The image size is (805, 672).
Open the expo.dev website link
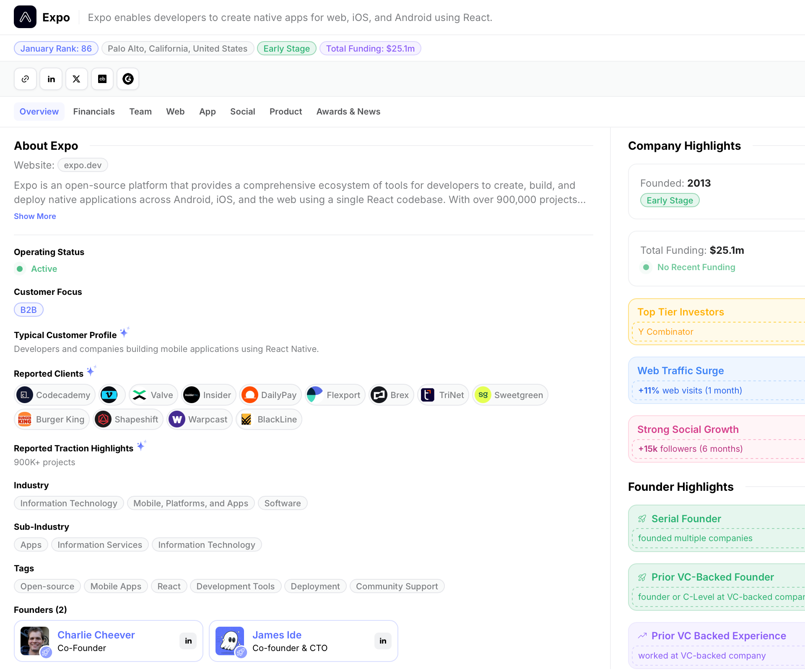pos(83,165)
